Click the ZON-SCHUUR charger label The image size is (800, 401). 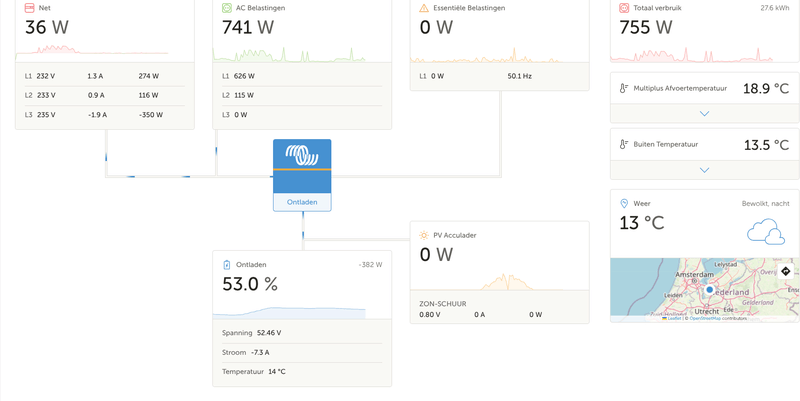click(443, 304)
